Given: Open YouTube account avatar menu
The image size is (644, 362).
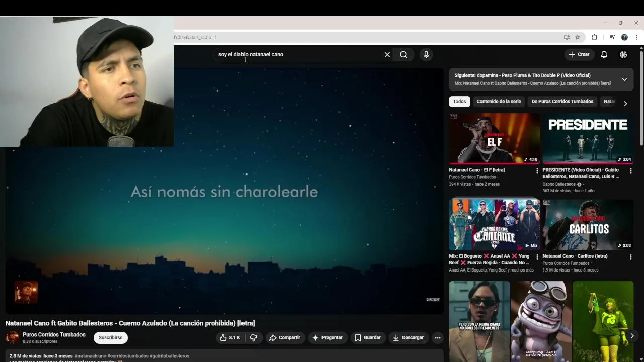Looking at the screenshot, I should point(623,55).
